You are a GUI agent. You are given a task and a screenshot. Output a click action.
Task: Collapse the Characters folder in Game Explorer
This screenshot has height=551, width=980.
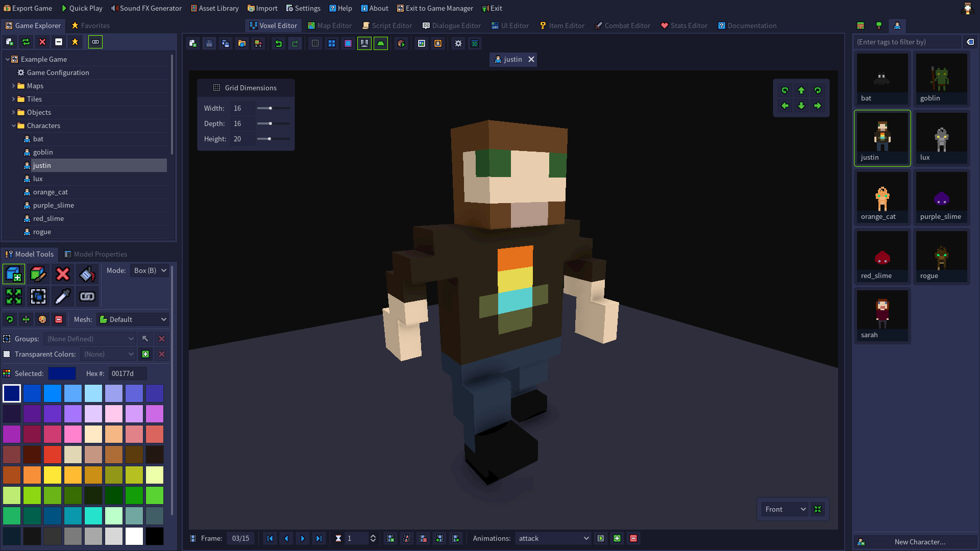point(14,126)
